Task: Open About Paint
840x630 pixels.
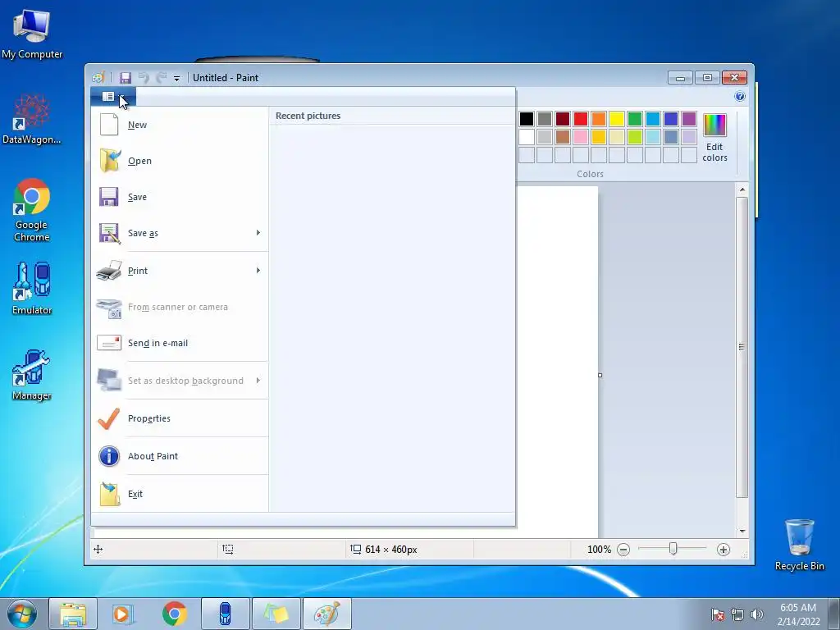Action: coord(180,456)
